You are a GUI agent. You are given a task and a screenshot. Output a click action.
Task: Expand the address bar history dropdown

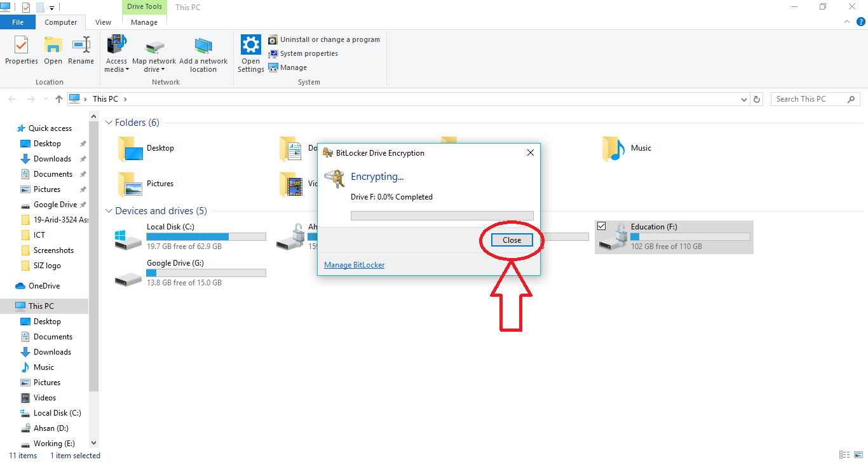click(745, 99)
